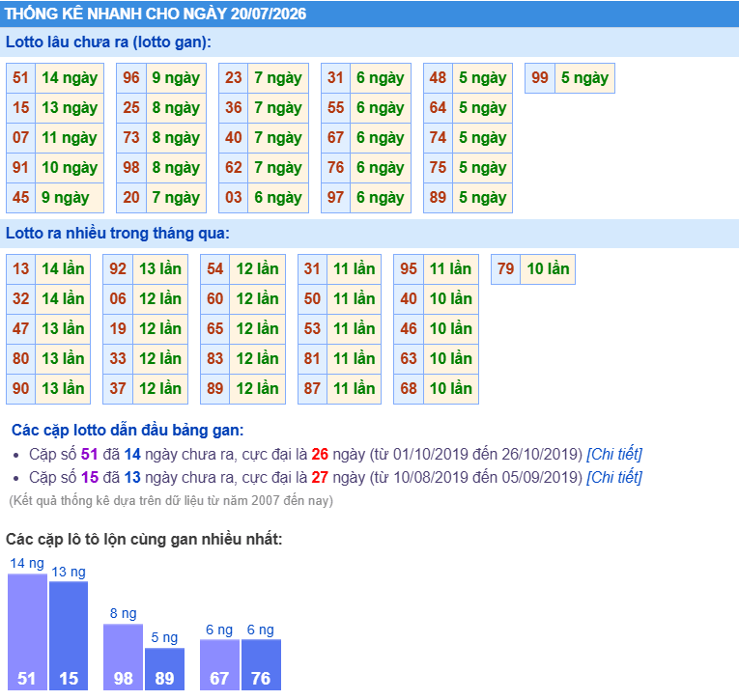Click Lotto ra nhiều trong tháng qua heading
The height and width of the screenshot is (700, 739).
pos(117,234)
